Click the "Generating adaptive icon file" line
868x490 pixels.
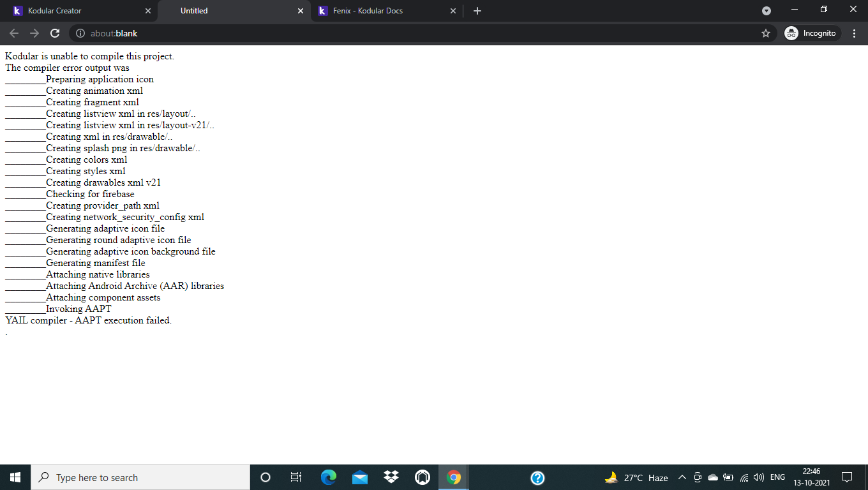pyautogui.click(x=105, y=228)
